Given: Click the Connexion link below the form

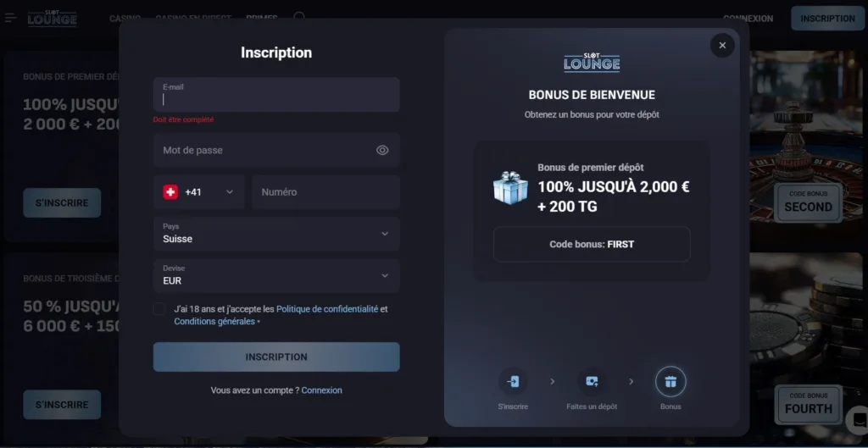Looking at the screenshot, I should coord(321,390).
